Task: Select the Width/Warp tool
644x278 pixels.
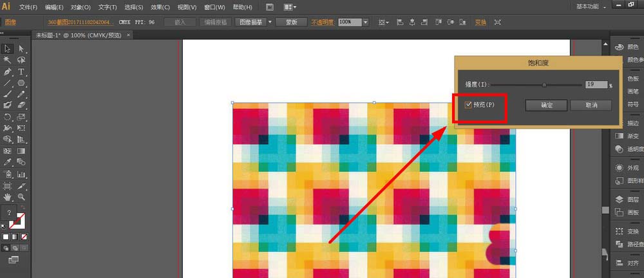Action: pyautogui.click(x=7, y=128)
